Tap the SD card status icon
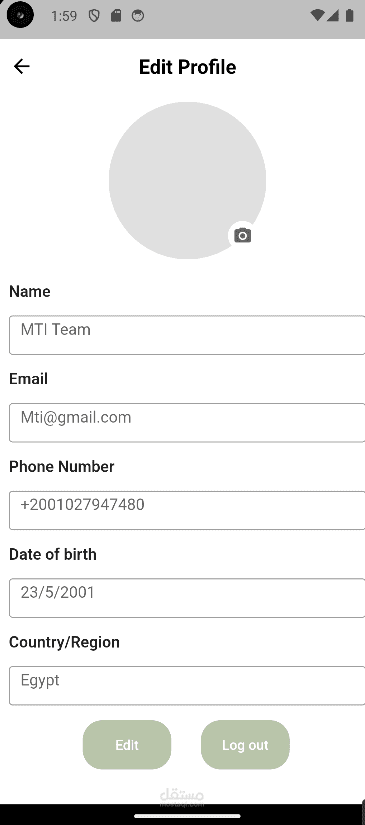365x825 pixels. point(116,16)
